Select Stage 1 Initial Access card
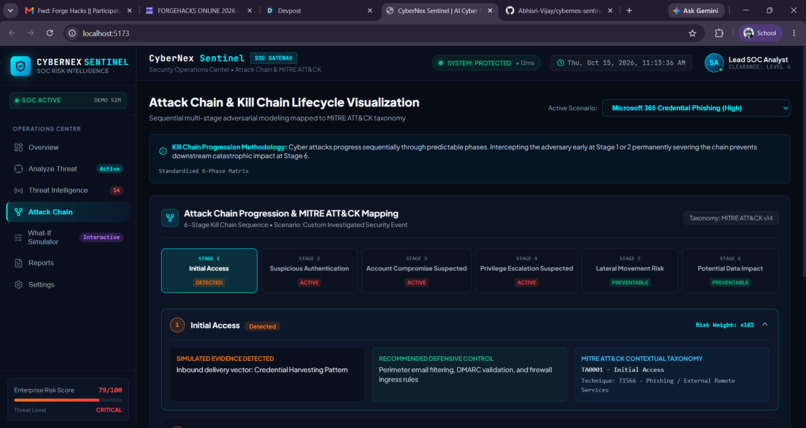The height and width of the screenshot is (428, 806). click(209, 270)
